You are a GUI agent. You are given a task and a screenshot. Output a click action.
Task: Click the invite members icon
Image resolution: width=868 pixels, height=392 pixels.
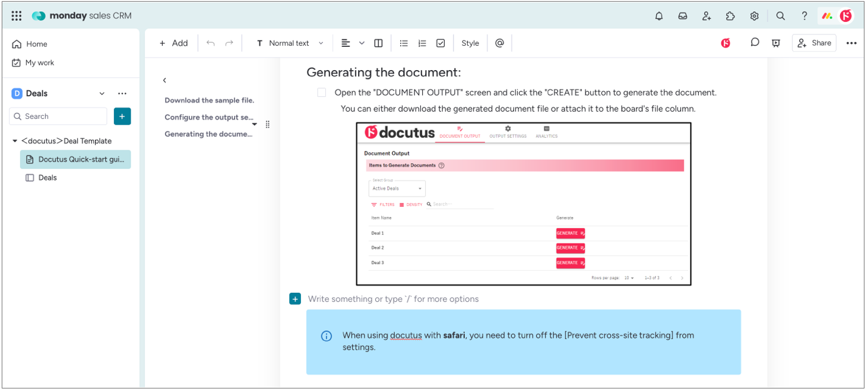tap(707, 16)
